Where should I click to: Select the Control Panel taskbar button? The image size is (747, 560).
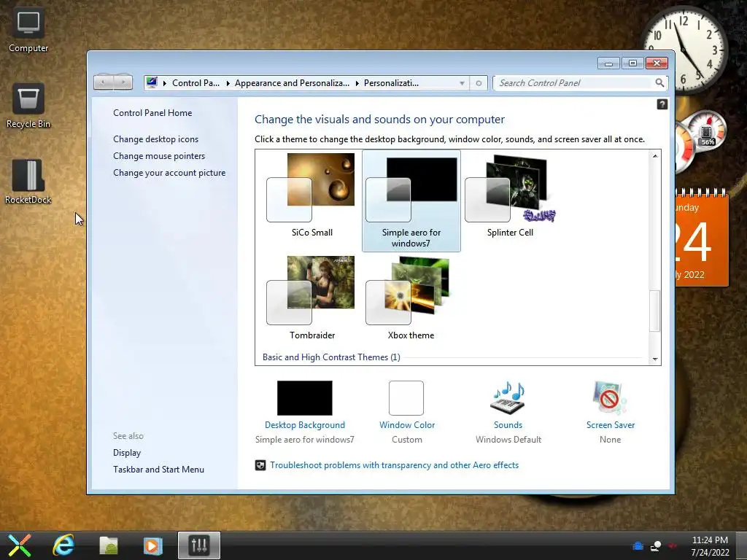(199, 545)
